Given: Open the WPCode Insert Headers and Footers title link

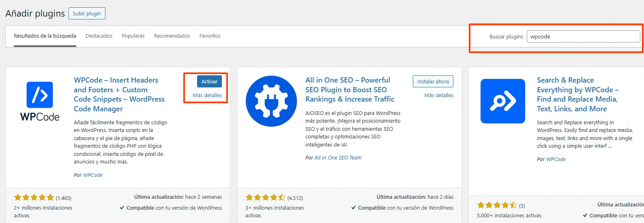Looking at the screenshot, I should tap(119, 94).
